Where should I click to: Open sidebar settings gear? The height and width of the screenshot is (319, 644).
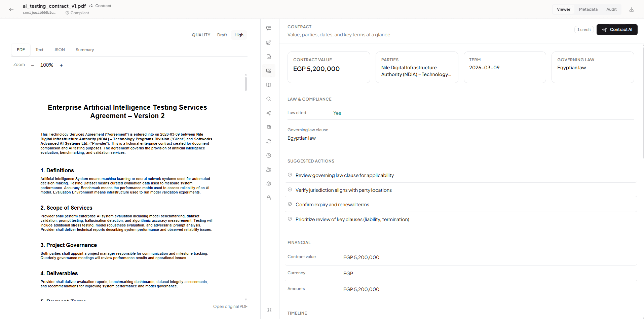click(x=268, y=183)
